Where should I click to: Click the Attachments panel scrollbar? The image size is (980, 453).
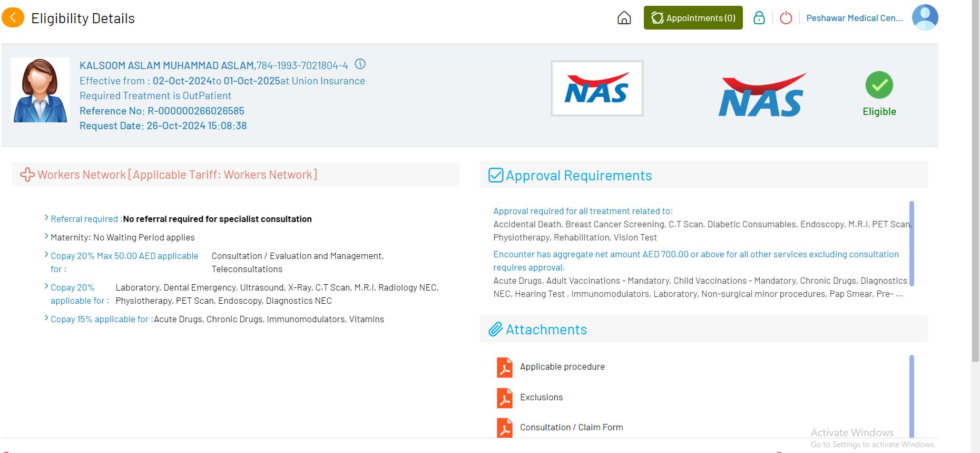pyautogui.click(x=912, y=396)
